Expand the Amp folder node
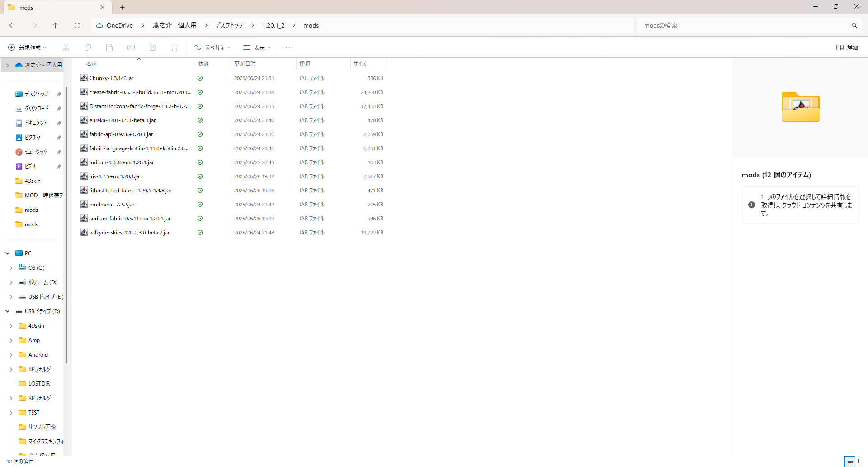 [x=11, y=340]
